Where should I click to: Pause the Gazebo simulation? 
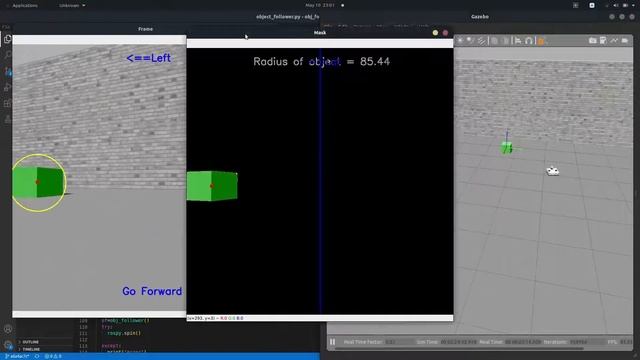click(332, 342)
